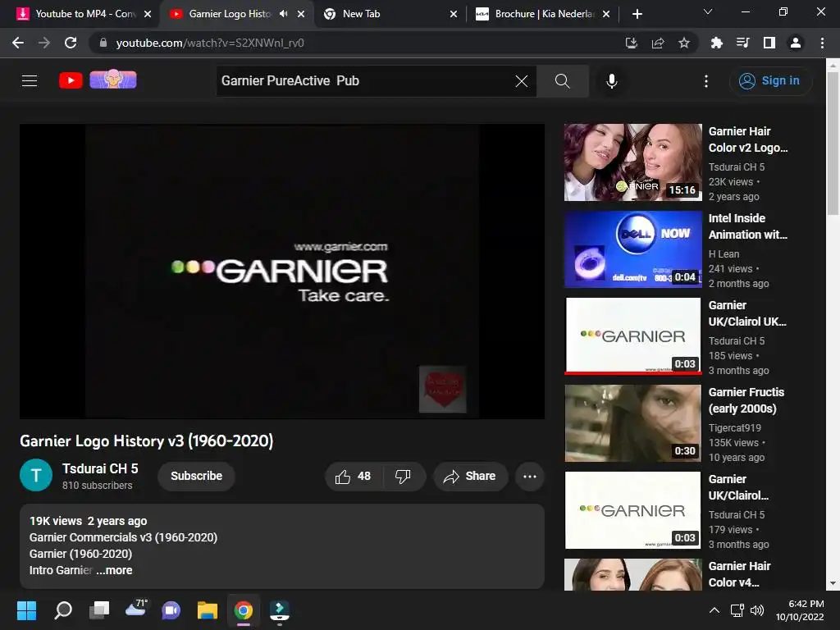Open volume control in system tray
This screenshot has width=840, height=630.
click(757, 610)
